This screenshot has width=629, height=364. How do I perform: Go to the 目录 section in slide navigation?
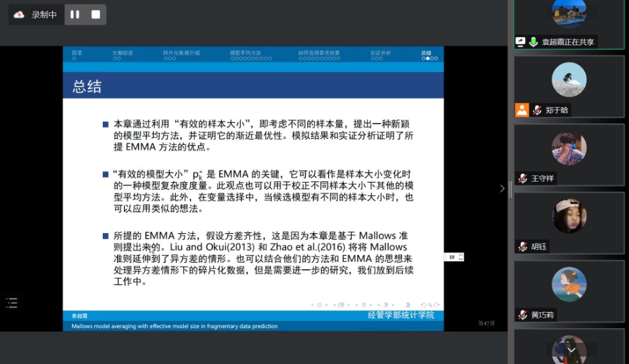77,53
